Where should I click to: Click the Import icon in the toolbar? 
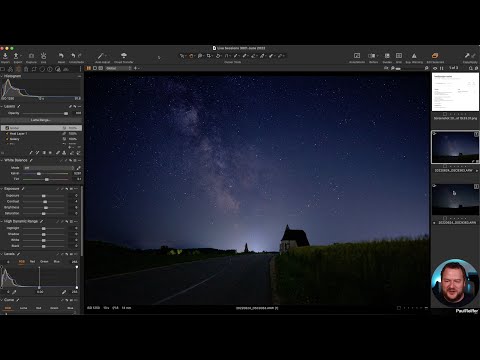(5, 56)
